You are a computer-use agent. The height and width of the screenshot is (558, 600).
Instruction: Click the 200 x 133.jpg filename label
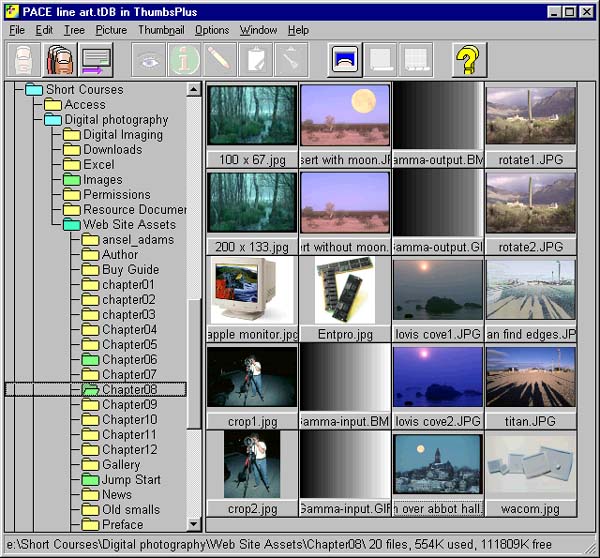[252, 247]
